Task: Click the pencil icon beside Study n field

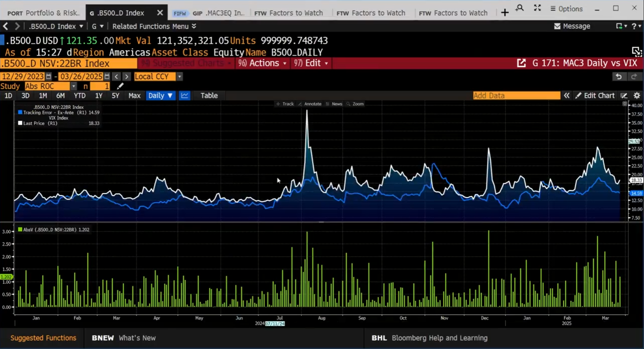Action: click(120, 86)
